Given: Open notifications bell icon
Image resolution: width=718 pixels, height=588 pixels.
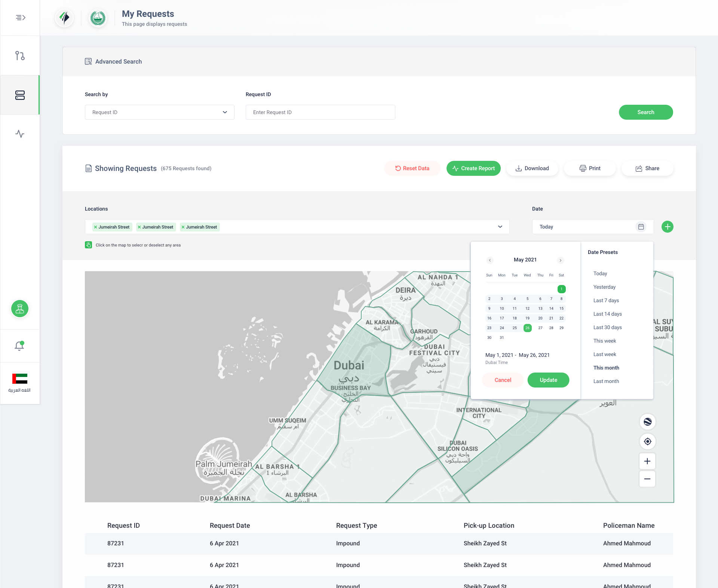Looking at the screenshot, I should (x=19, y=346).
